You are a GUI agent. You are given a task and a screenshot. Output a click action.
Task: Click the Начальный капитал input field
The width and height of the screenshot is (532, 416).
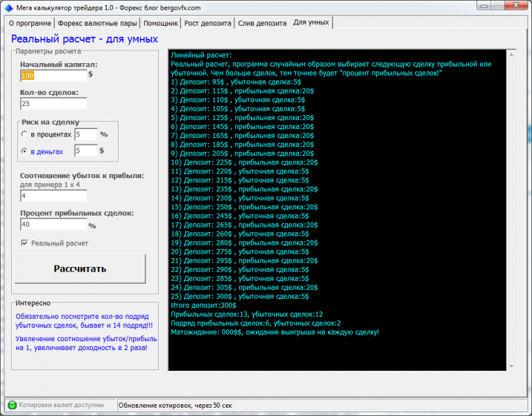click(x=53, y=76)
